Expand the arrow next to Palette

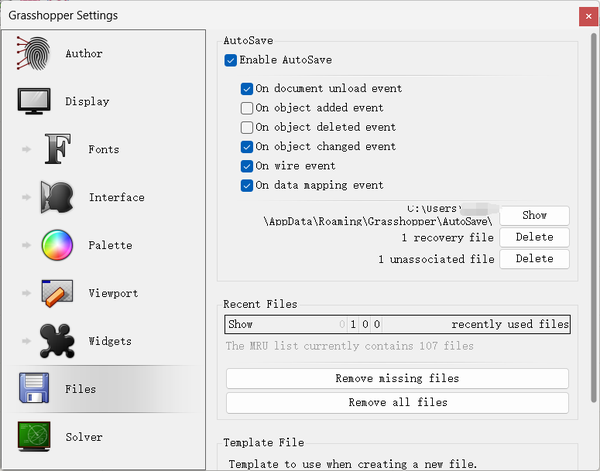click(26, 246)
